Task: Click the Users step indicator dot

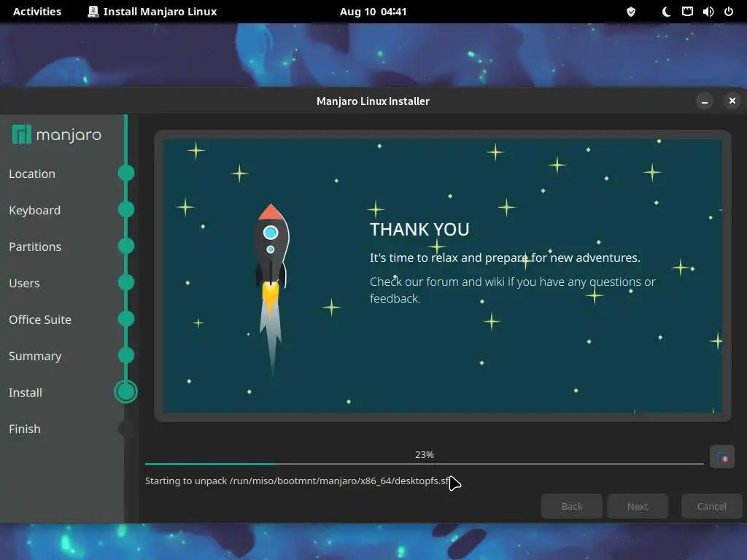Action: pos(126,282)
